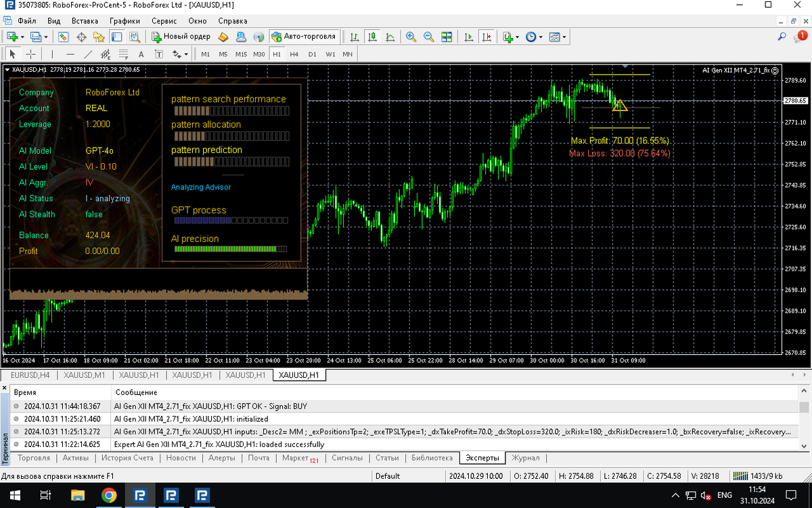Switch to the MN timeframe

[x=347, y=54]
